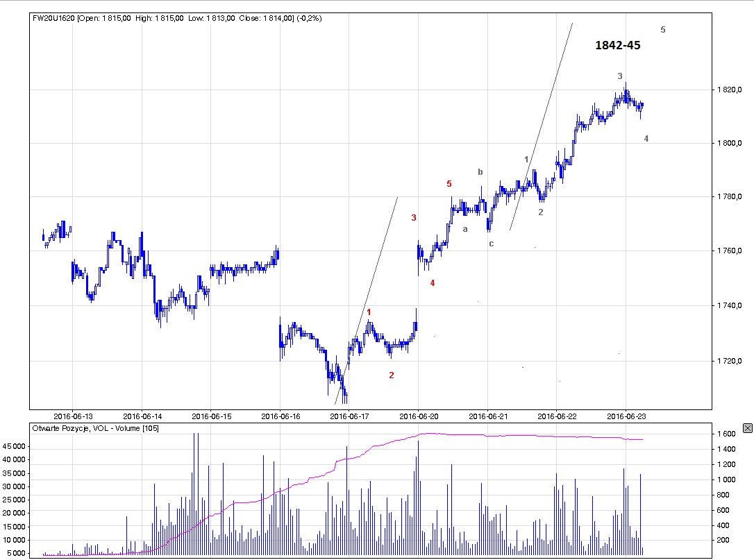The height and width of the screenshot is (560, 754).
Task: Select the trendline rising from the 06-17 low
Action: pos(367,300)
